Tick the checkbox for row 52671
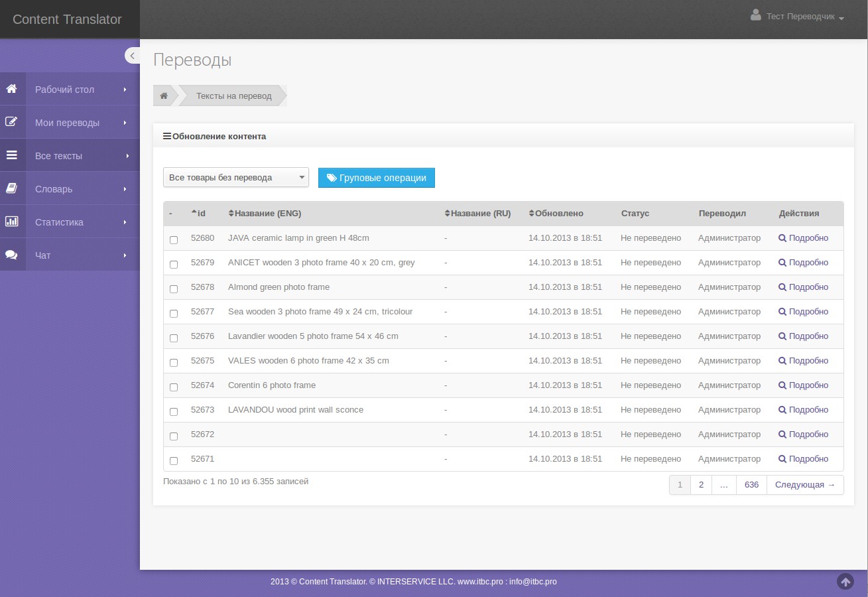This screenshot has width=868, height=597. point(174,460)
